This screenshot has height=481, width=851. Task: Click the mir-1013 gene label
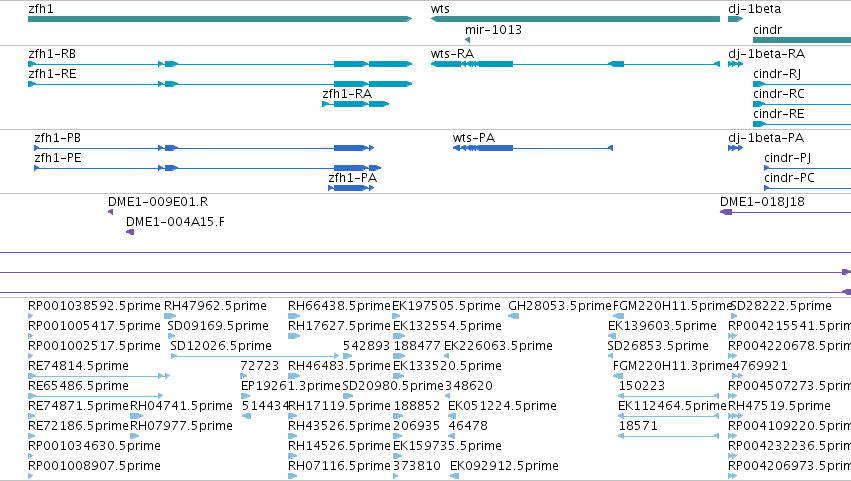tap(493, 29)
